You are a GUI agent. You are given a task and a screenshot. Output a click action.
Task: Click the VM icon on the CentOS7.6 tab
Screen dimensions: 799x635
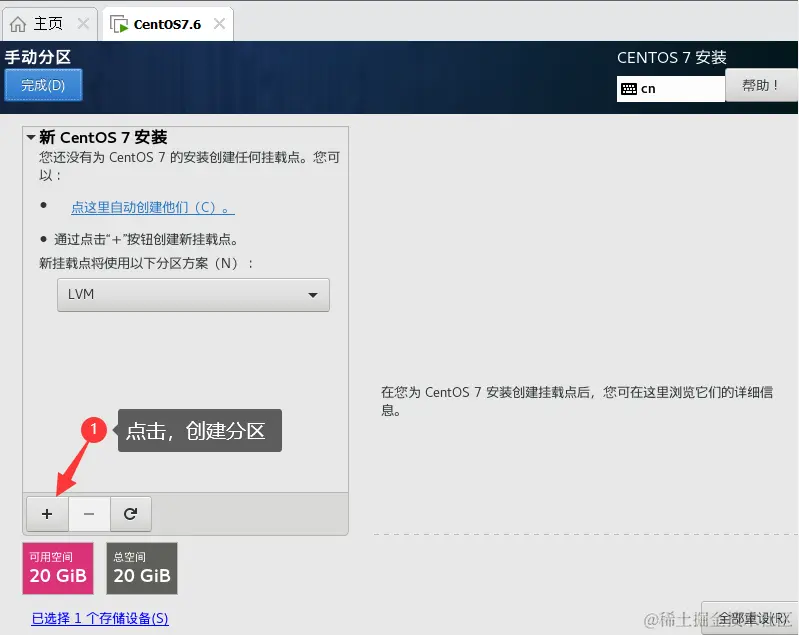tap(119, 24)
